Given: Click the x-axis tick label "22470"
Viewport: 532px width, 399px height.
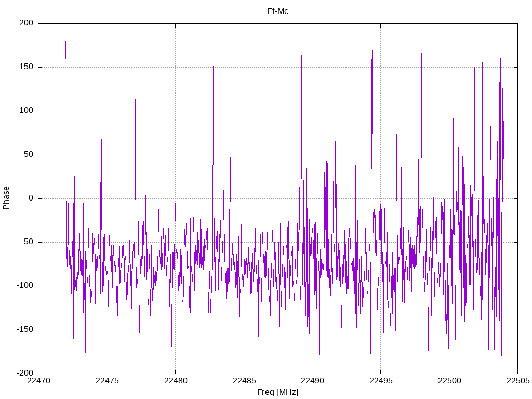Looking at the screenshot, I should (38, 381).
